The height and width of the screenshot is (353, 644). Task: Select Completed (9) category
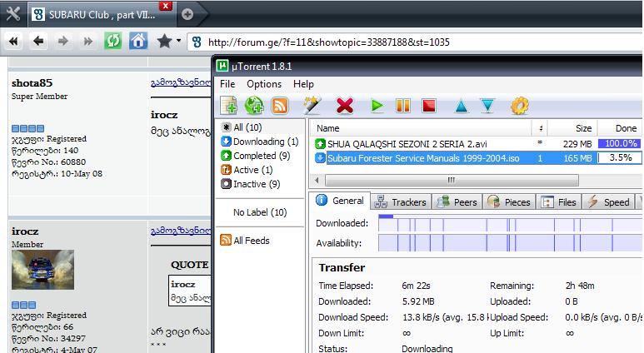point(256,156)
